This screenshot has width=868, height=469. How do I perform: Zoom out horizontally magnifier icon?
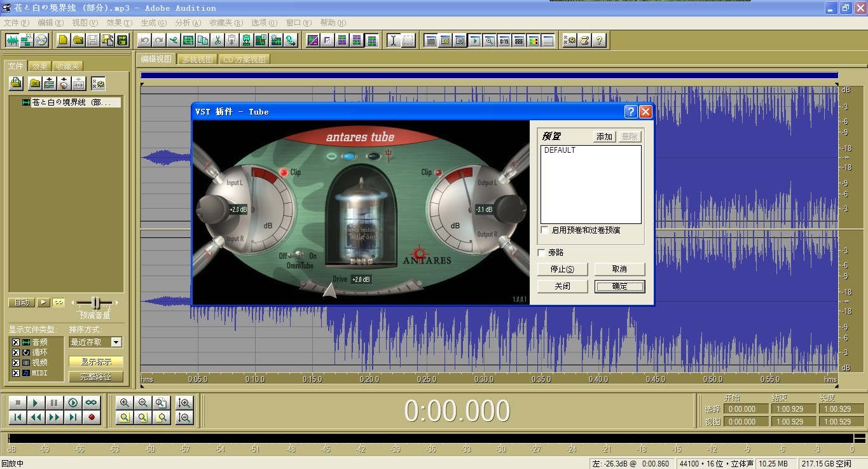click(143, 403)
